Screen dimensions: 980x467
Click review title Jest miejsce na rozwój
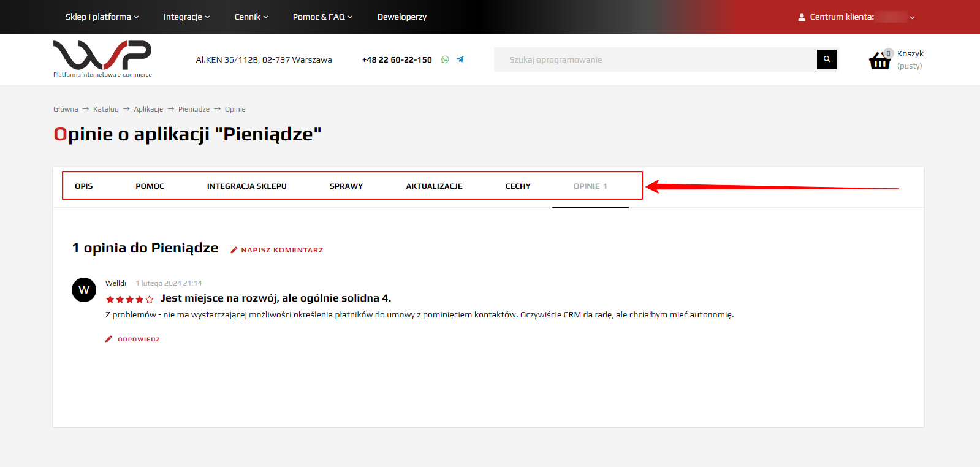point(276,298)
